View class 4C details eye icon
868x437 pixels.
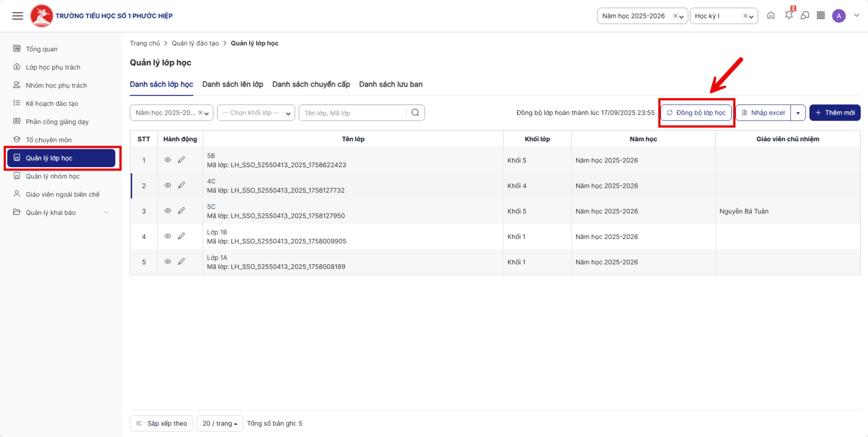[x=168, y=186]
